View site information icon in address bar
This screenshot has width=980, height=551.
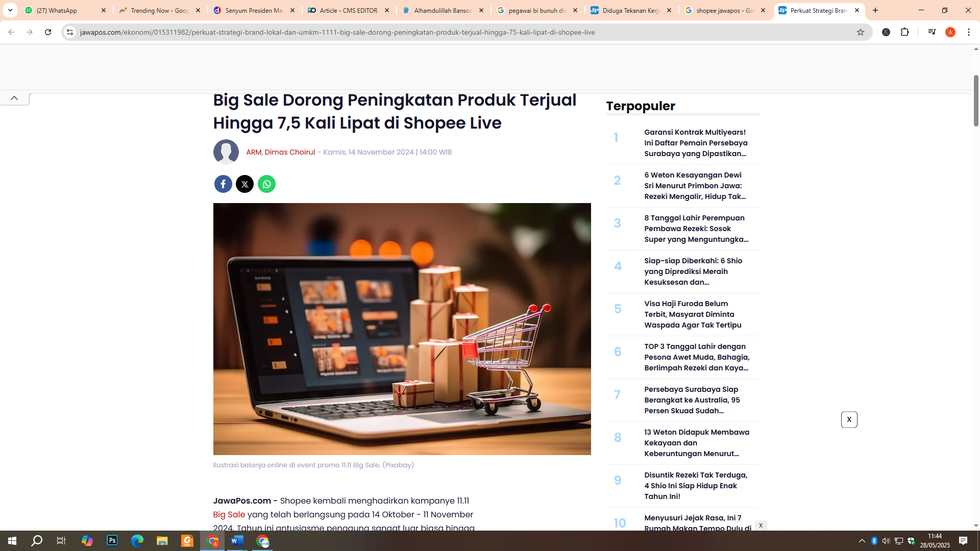pyautogui.click(x=70, y=32)
